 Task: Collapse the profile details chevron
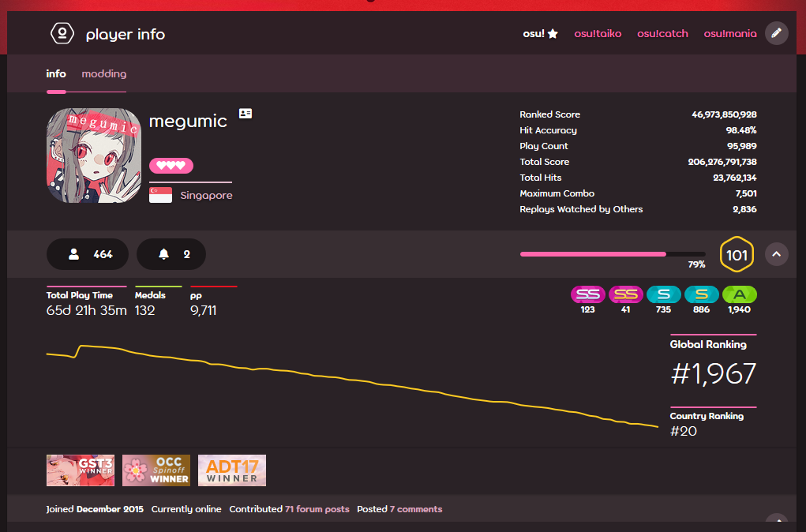pyautogui.click(x=776, y=254)
